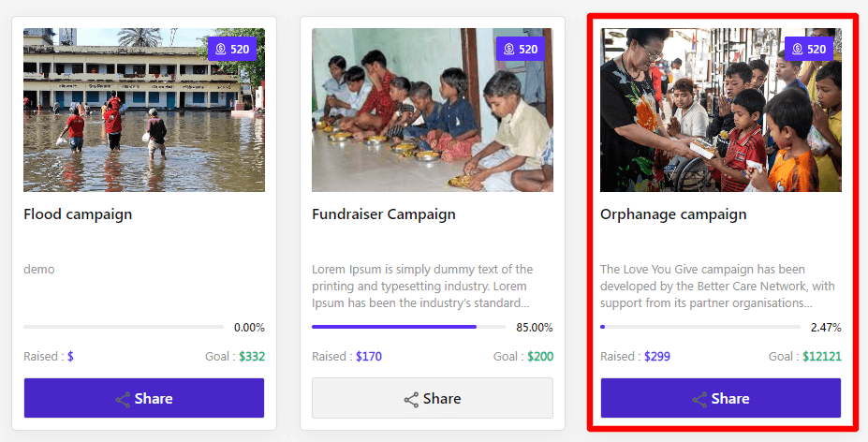Share the Orphanage campaign
868x442 pixels.
[x=721, y=398]
